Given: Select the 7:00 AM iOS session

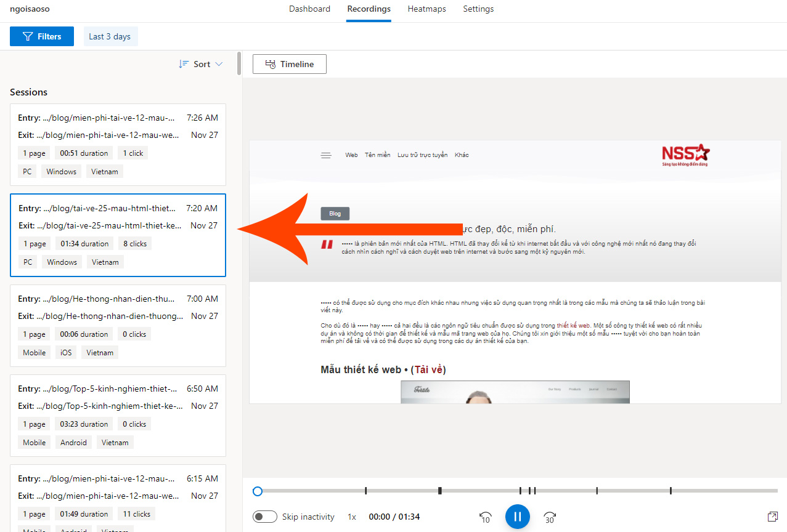Looking at the screenshot, I should click(x=118, y=325).
